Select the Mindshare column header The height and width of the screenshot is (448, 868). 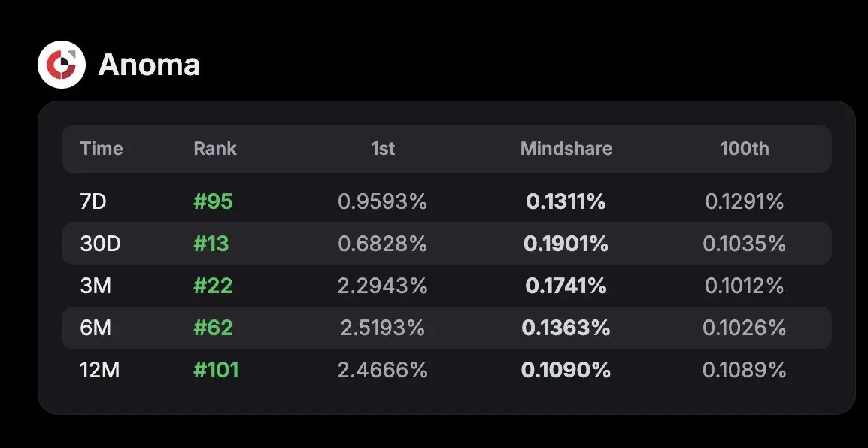[566, 148]
